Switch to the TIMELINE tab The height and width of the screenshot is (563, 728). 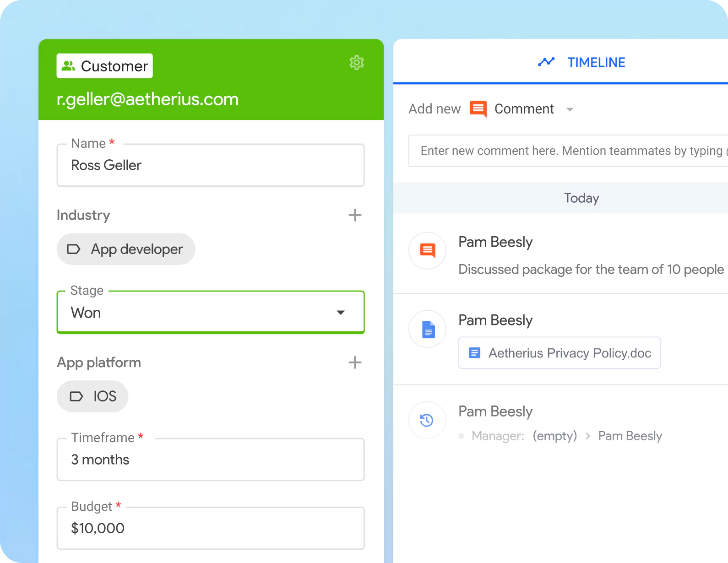point(596,62)
